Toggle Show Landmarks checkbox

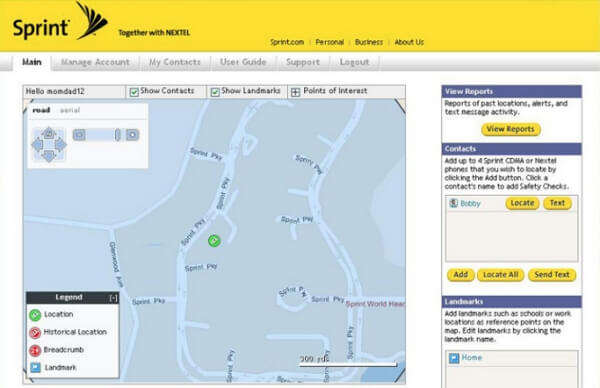[x=215, y=92]
